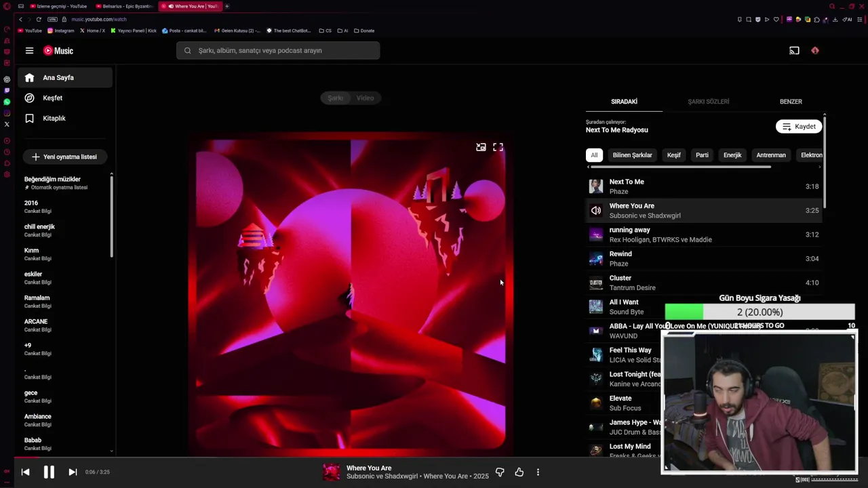Open the ŞARKI SÖZLERİ tab
The height and width of the screenshot is (488, 868).
tap(709, 102)
